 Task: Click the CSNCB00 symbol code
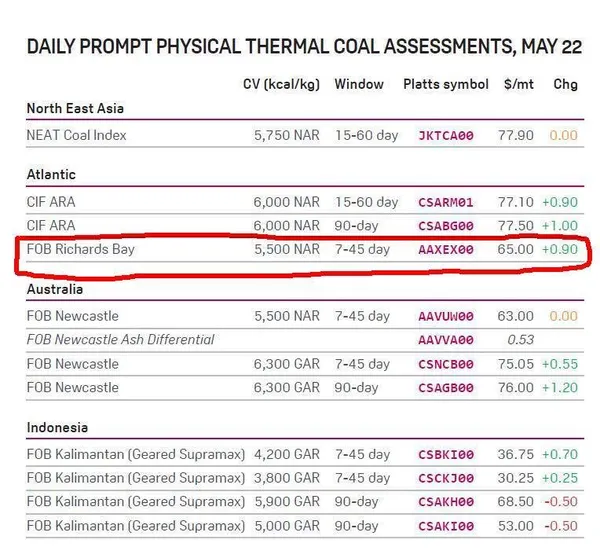point(446,364)
